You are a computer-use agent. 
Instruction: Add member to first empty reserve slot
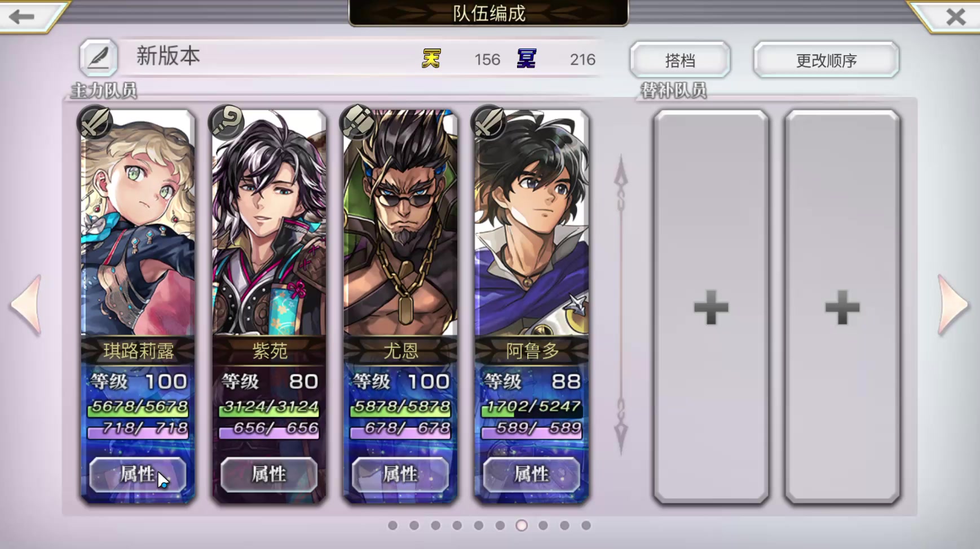point(711,307)
